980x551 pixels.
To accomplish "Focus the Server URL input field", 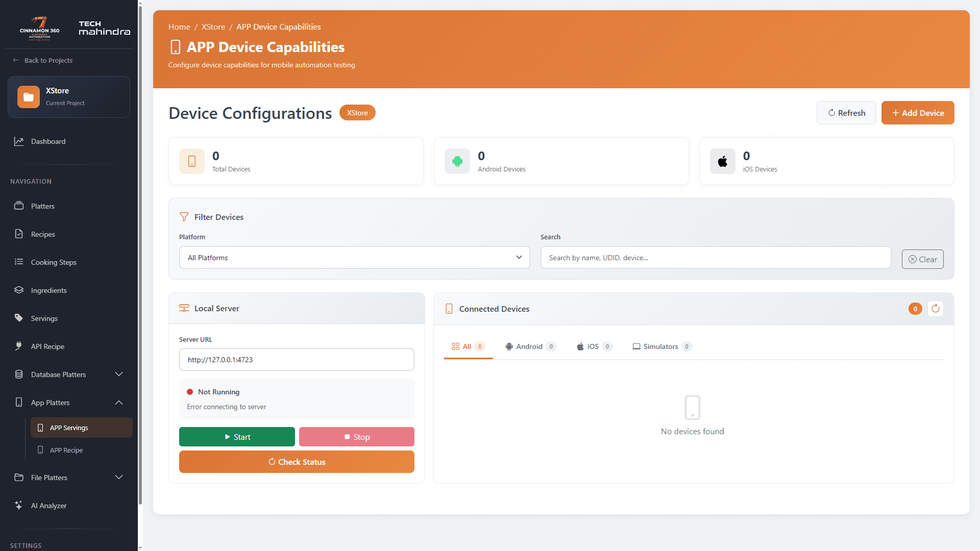I will click(x=297, y=360).
